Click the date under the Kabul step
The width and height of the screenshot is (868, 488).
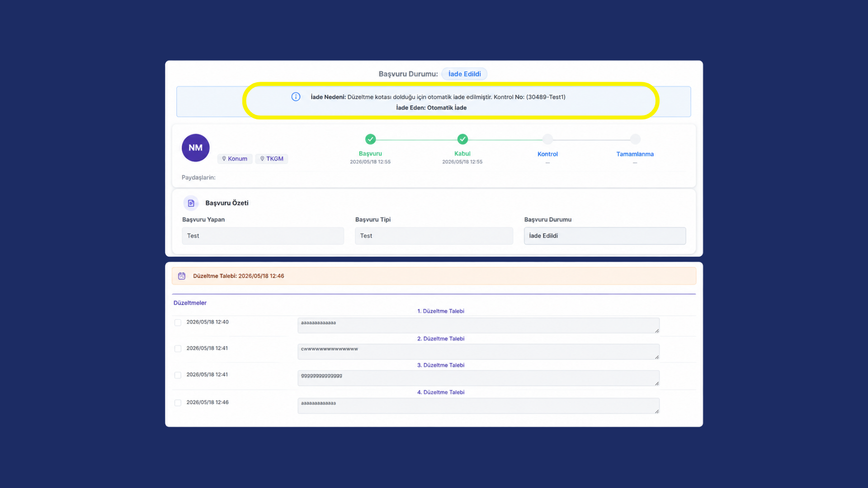(x=462, y=162)
